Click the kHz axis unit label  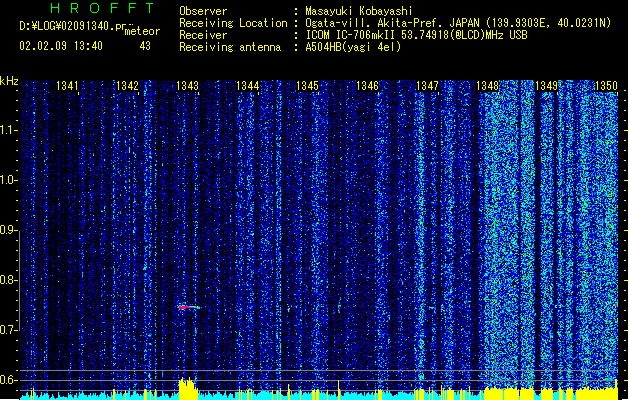[x=9, y=81]
